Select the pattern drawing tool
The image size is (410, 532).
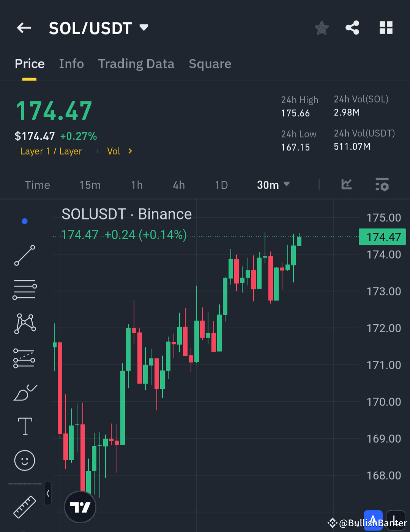(24, 324)
